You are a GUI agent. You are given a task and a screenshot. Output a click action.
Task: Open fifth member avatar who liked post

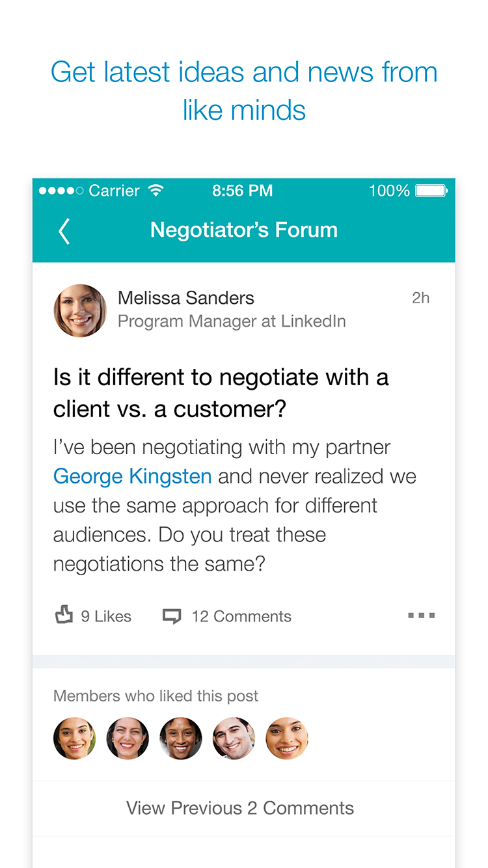[287, 739]
